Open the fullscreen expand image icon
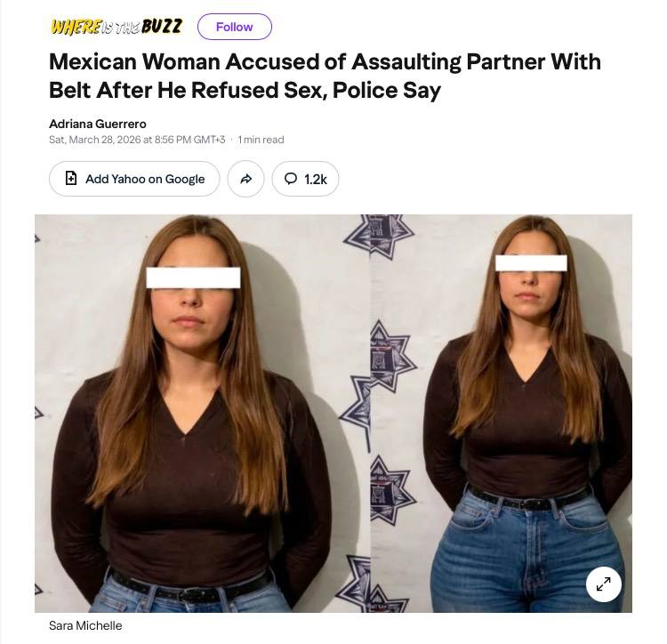The width and height of the screenshot is (667, 644). click(603, 584)
